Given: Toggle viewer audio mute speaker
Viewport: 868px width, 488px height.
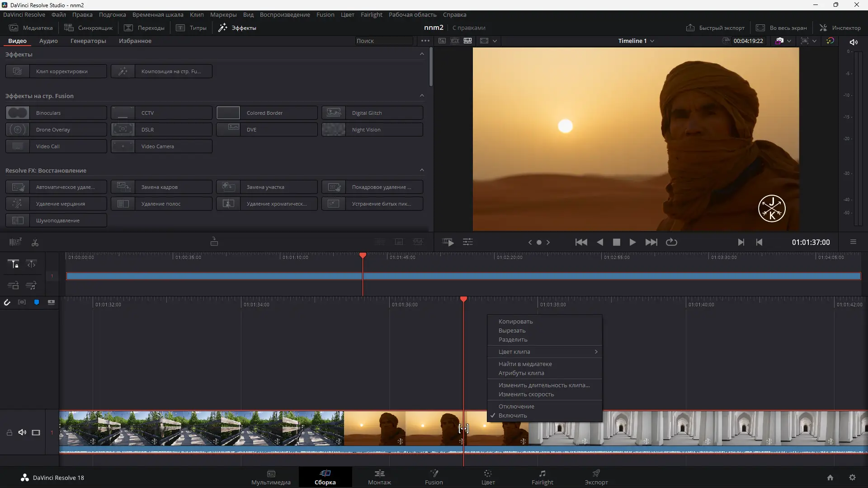Looking at the screenshot, I should coord(854,42).
